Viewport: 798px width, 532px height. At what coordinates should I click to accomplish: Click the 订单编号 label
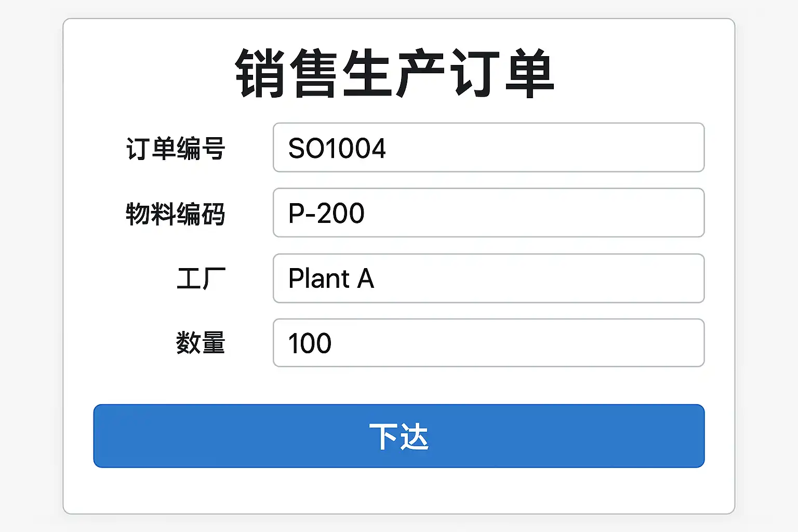coord(176,149)
